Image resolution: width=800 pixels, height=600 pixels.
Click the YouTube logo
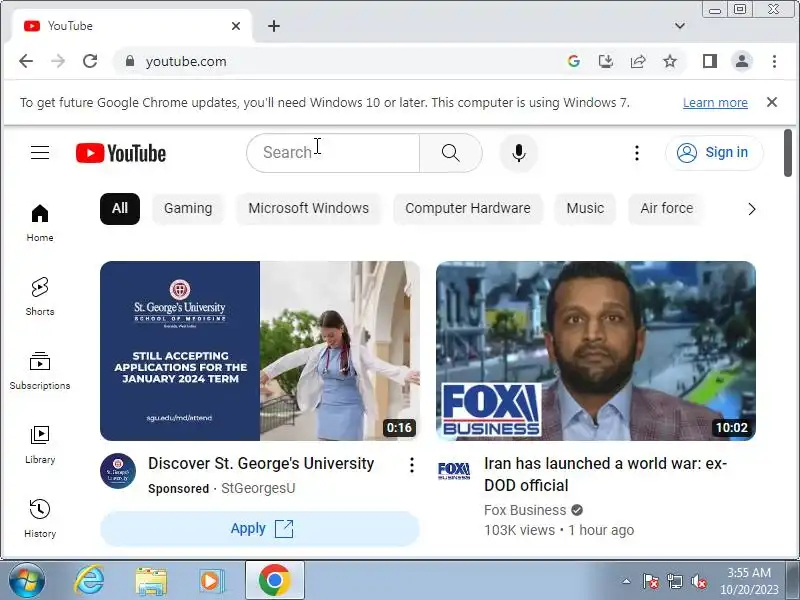(x=121, y=153)
